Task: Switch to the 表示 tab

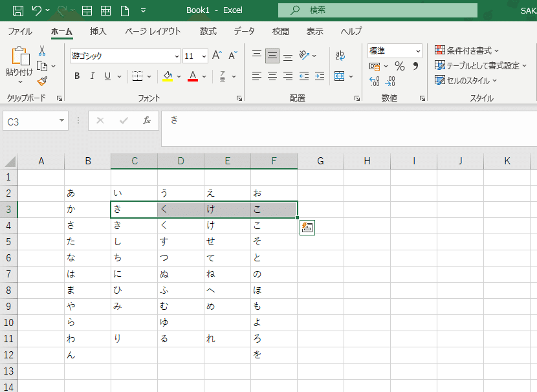Action: (314, 31)
